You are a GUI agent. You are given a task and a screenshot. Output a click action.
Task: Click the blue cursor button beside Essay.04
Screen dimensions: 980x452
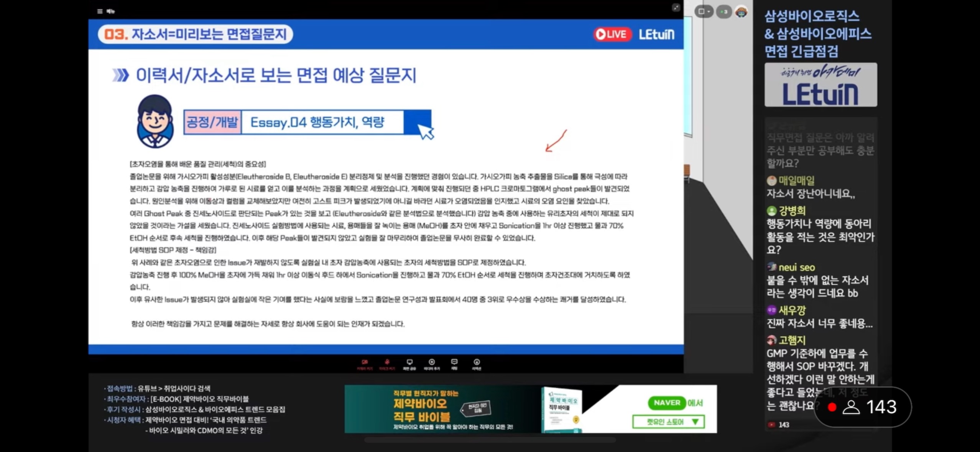(418, 122)
